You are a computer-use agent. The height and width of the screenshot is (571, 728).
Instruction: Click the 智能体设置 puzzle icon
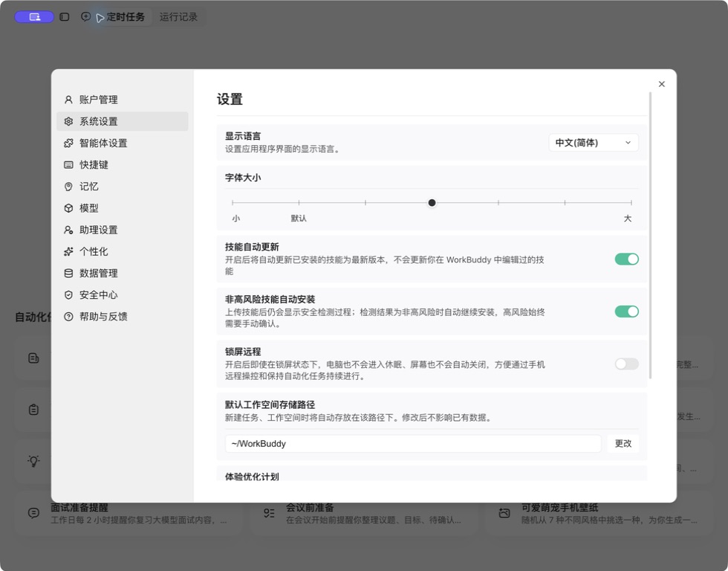coord(68,143)
